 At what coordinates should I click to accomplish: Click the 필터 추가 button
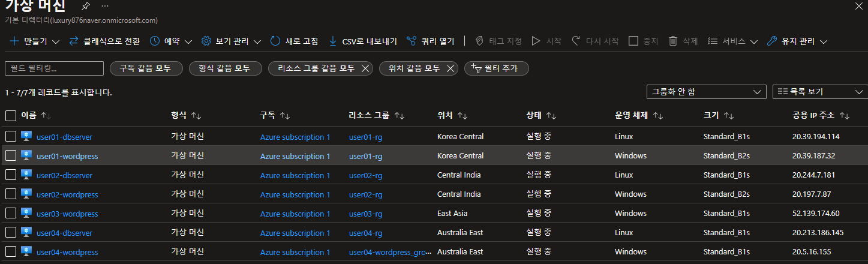click(x=496, y=68)
